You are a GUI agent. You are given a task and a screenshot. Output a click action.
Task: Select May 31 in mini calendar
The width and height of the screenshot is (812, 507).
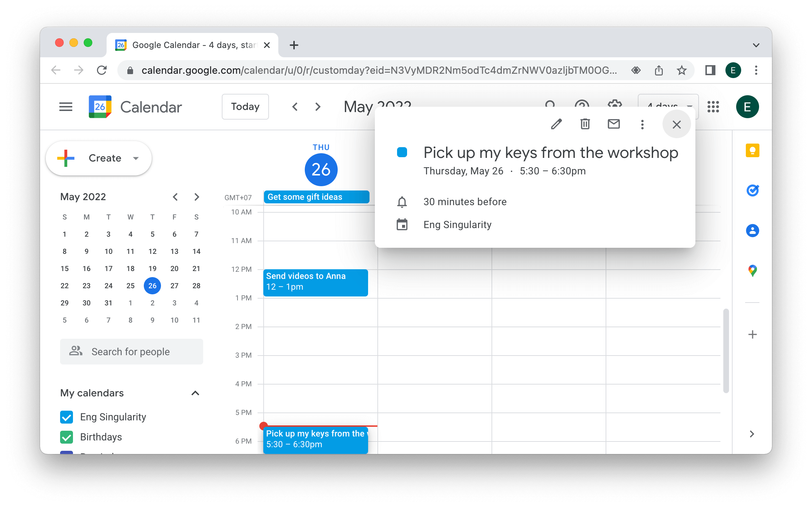[108, 303]
